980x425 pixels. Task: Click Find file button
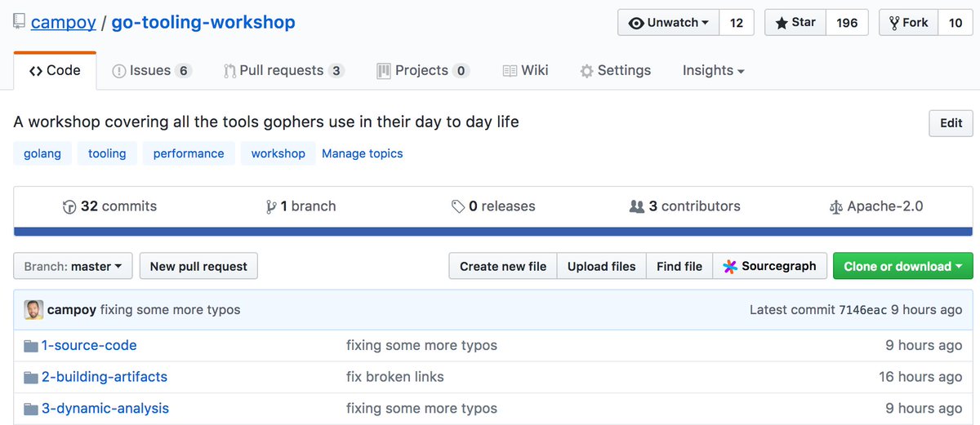(x=679, y=266)
